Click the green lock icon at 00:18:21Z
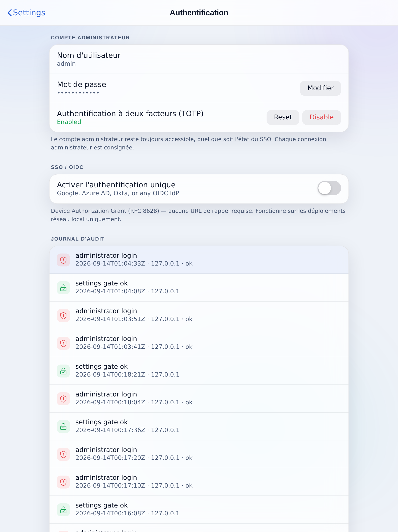 point(63,371)
